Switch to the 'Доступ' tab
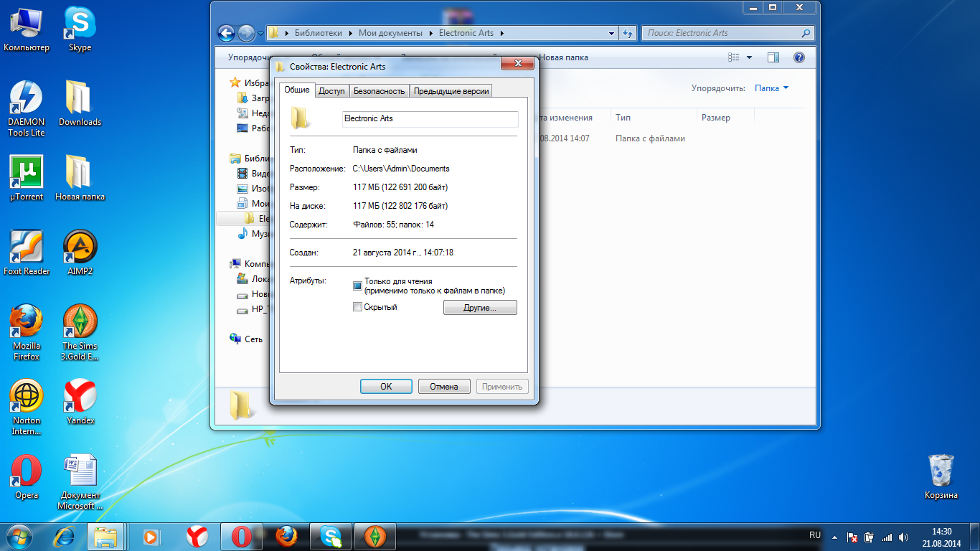The height and width of the screenshot is (551, 980). [x=331, y=90]
